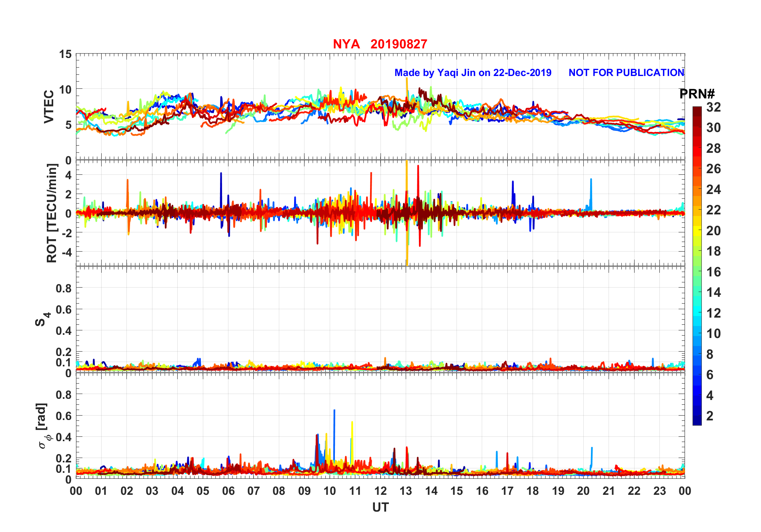Click the x-axis tick label '12'
The height and width of the screenshot is (532, 761).
(x=380, y=491)
